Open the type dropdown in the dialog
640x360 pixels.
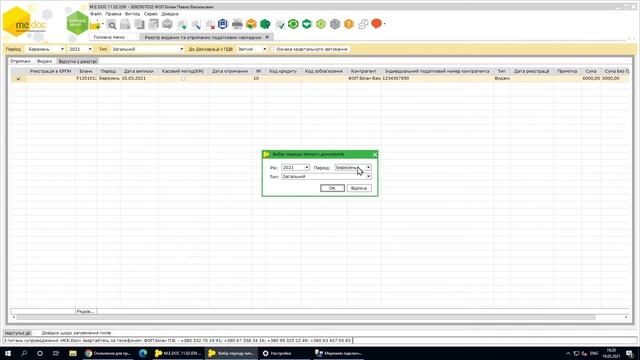point(368,176)
